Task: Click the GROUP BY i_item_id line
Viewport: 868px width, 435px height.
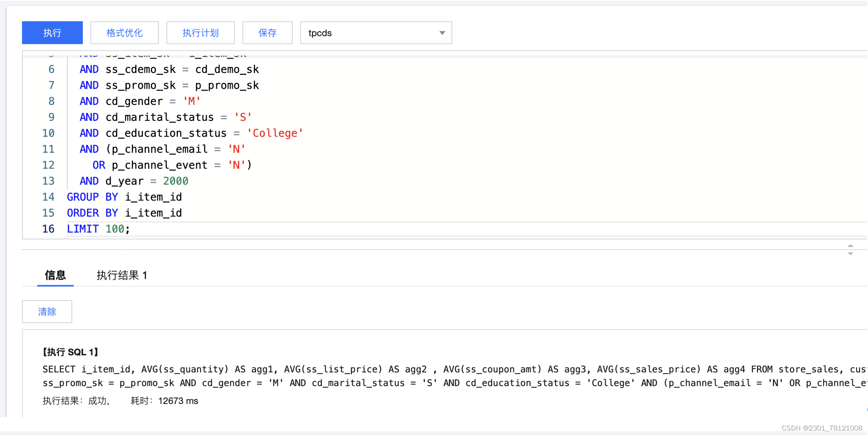Action: click(124, 197)
